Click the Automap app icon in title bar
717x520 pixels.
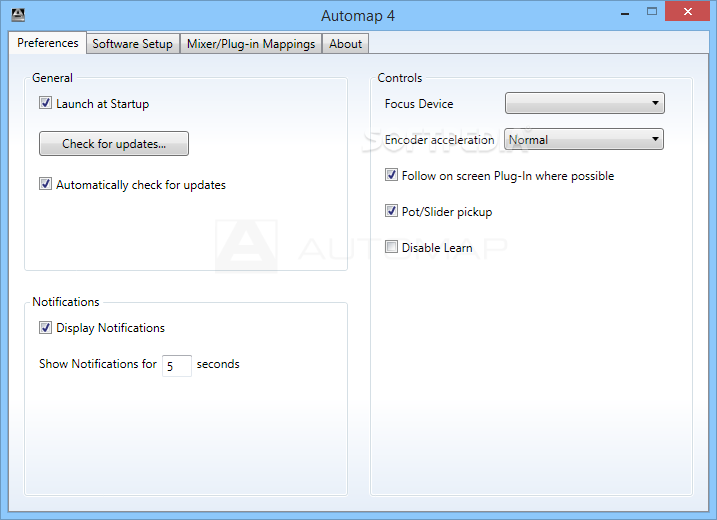pyautogui.click(x=18, y=15)
